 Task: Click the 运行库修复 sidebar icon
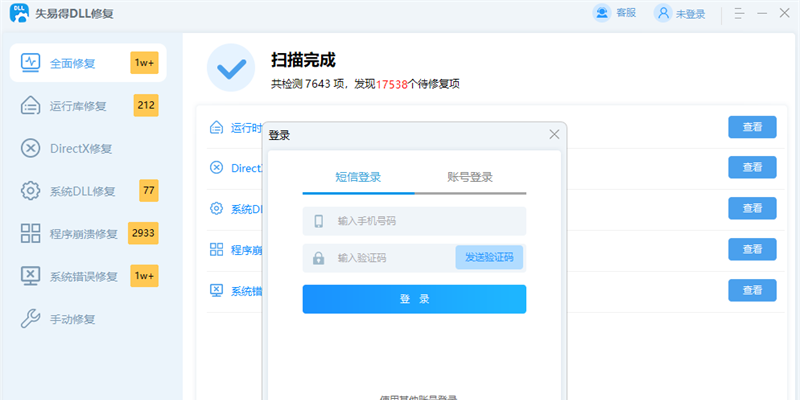31,106
